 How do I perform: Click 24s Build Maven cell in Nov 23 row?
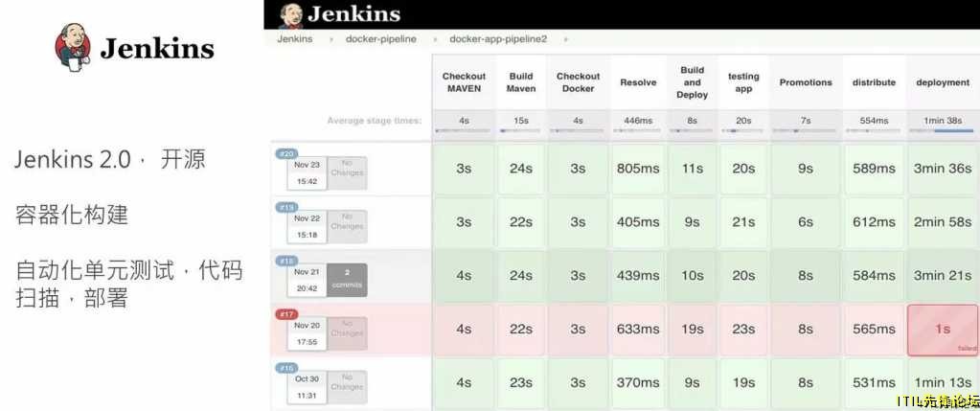521,169
